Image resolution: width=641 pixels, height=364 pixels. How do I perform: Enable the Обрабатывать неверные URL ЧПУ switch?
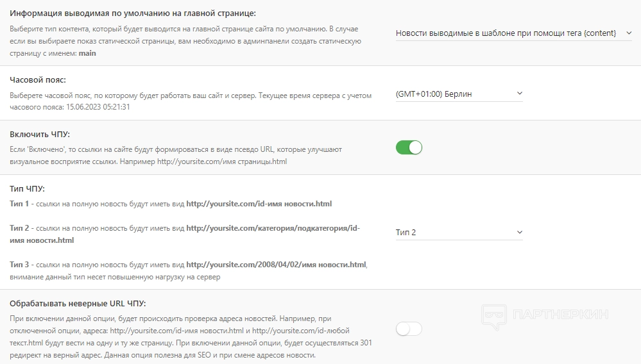[x=409, y=329]
